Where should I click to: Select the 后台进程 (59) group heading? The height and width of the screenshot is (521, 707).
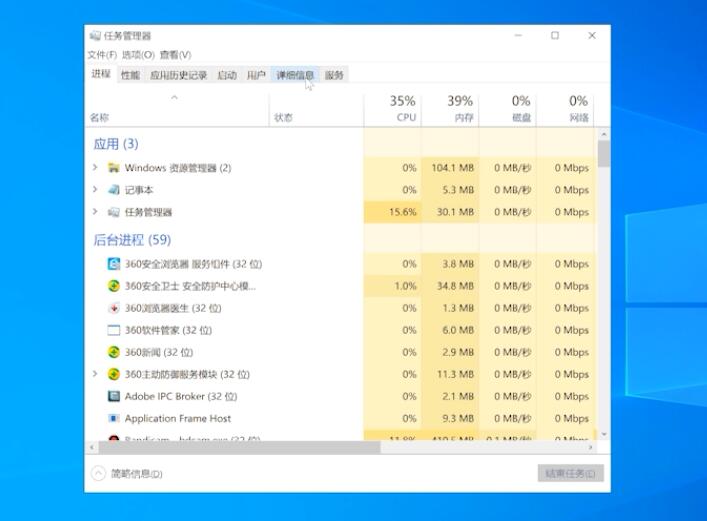132,240
